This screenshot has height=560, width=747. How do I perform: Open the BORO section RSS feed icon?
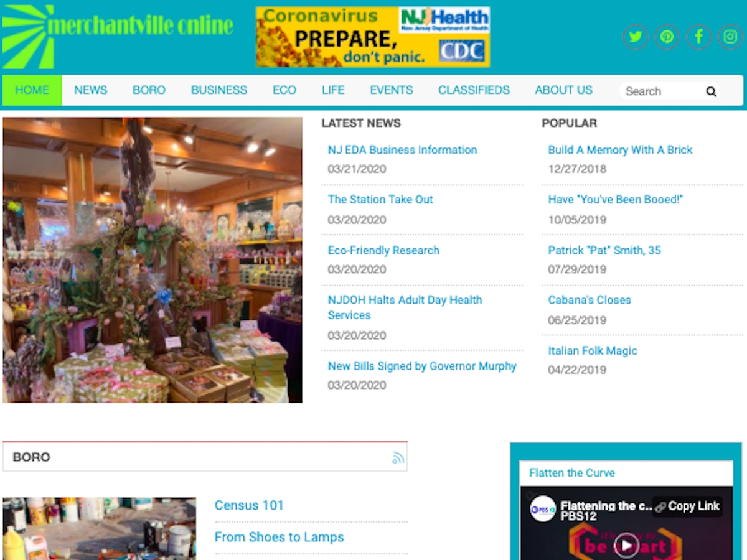tap(398, 459)
